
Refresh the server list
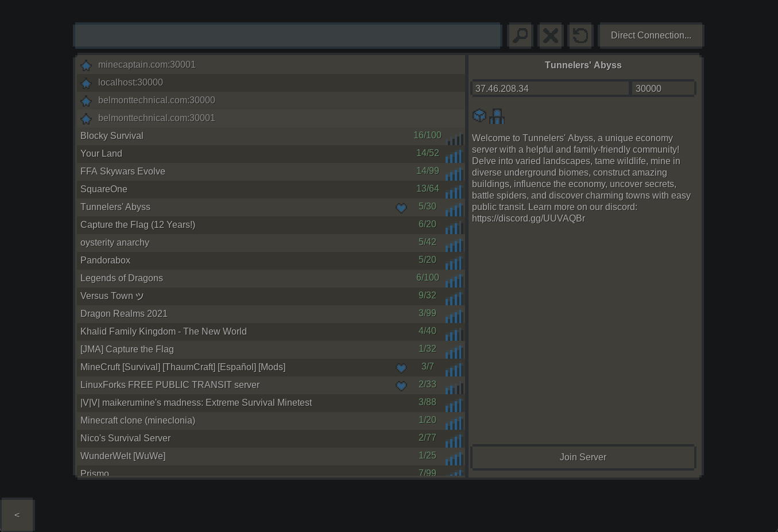pyautogui.click(x=580, y=36)
